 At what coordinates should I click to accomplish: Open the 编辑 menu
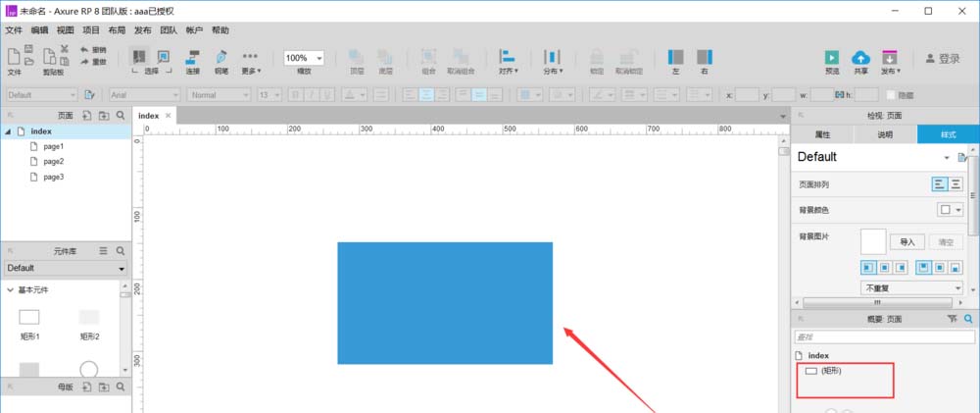pos(39,30)
